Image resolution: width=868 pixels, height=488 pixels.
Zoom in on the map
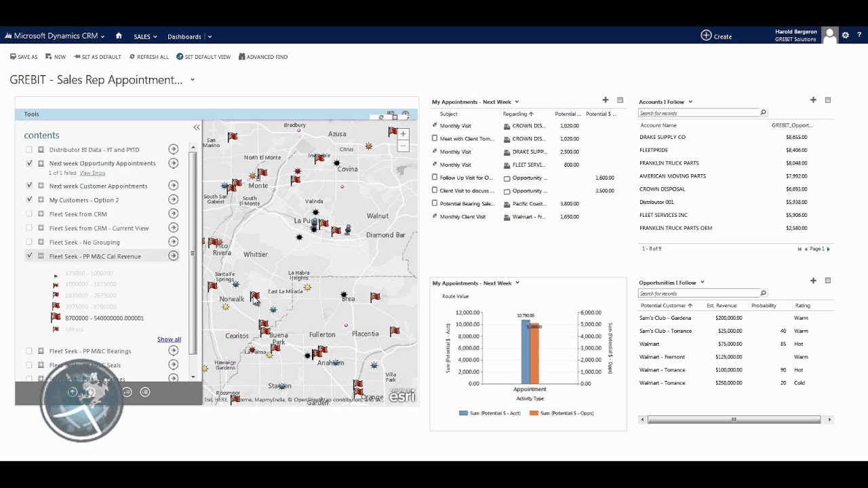pos(403,134)
